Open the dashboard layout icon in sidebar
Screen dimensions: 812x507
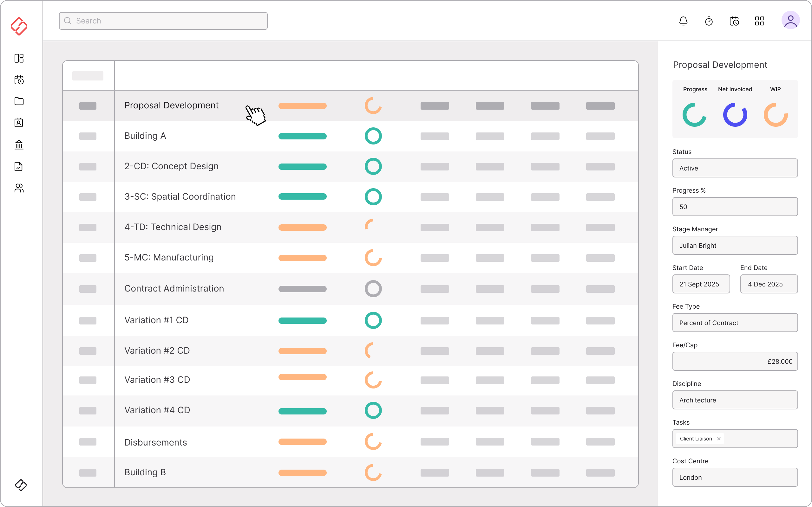[19, 58]
